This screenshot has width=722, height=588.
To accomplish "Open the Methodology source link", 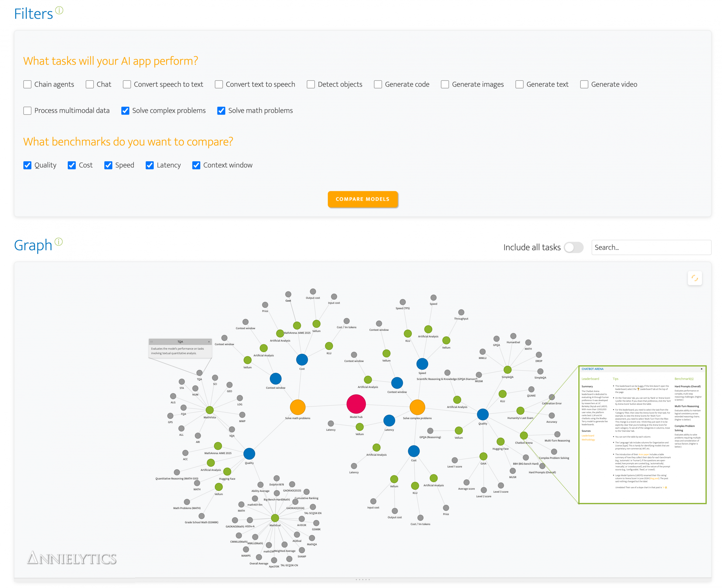I will click(588, 440).
